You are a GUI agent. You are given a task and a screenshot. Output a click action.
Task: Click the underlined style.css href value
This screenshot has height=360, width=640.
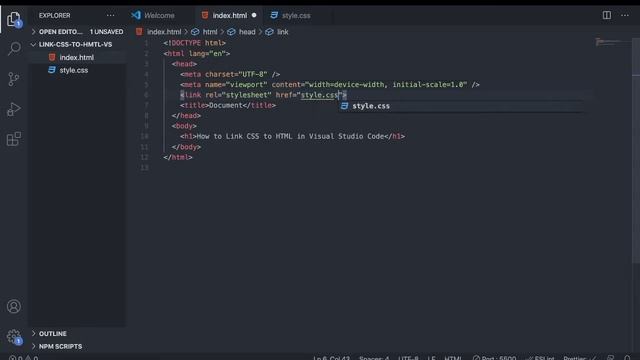click(319, 95)
